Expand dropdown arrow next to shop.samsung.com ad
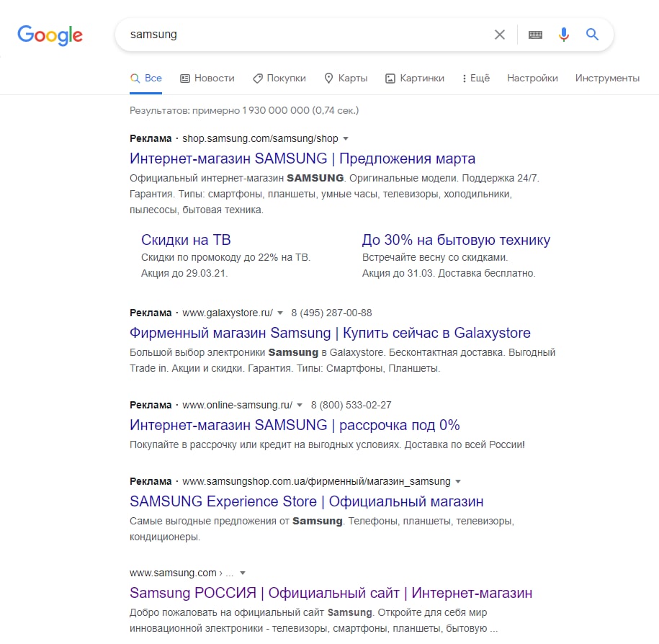Viewport: 659px width, 644px height. click(x=346, y=138)
